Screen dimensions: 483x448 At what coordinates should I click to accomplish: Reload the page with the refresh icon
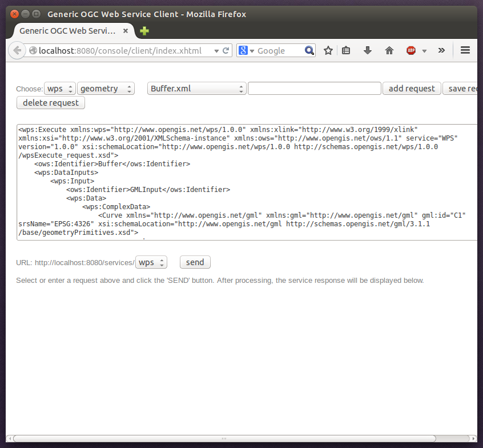coord(225,50)
